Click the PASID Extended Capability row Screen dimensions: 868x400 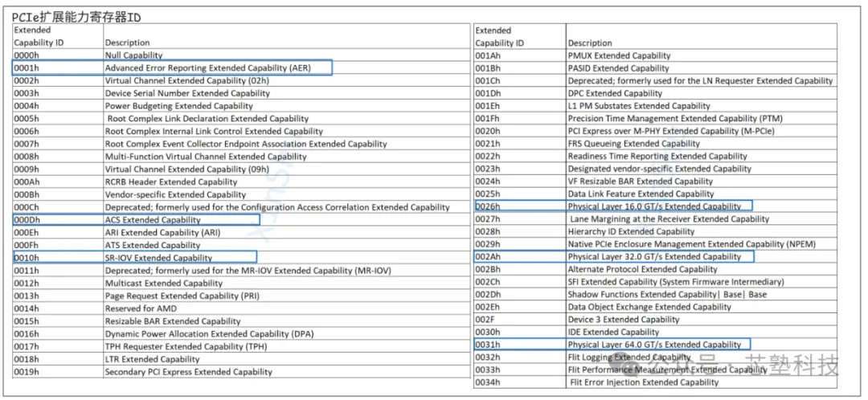click(618, 68)
